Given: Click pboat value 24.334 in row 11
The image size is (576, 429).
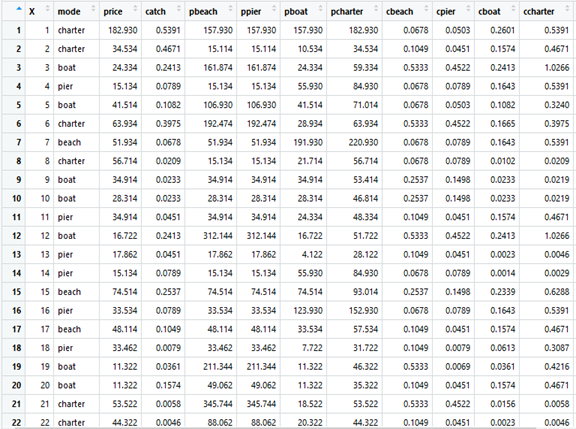Looking at the screenshot, I should coord(310,217).
